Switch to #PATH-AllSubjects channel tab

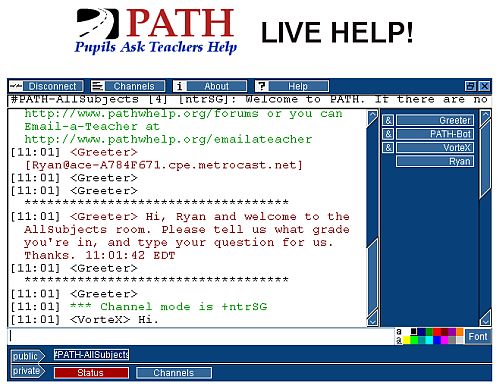click(91, 354)
